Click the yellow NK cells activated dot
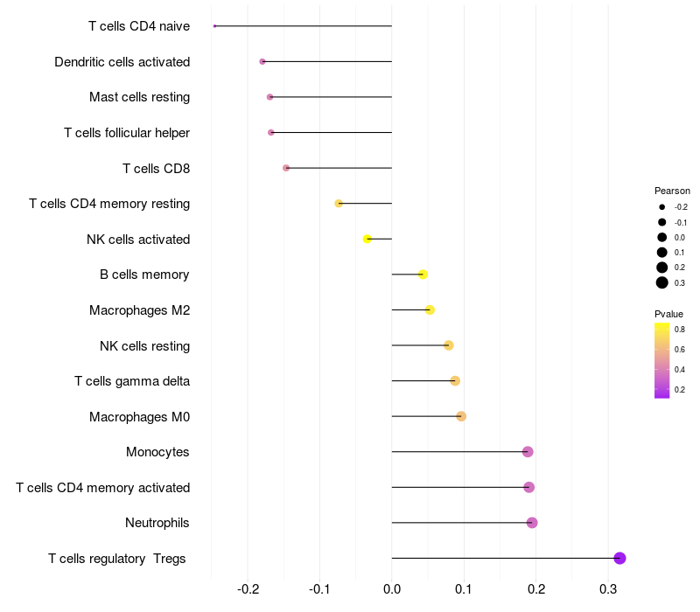This screenshot has height=612, width=700. click(367, 239)
